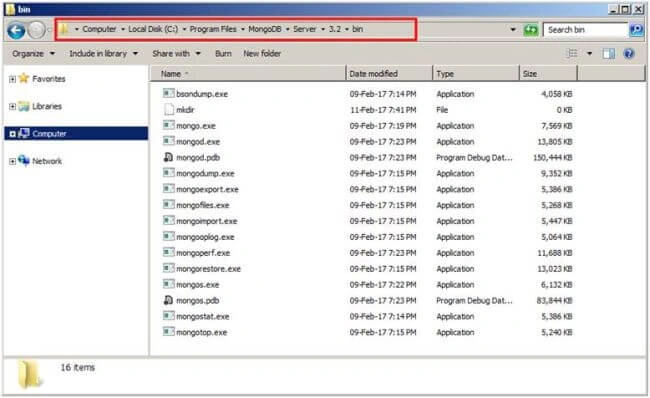Expand the Network tree node
Screen dimensions: 650x398
coord(12,161)
